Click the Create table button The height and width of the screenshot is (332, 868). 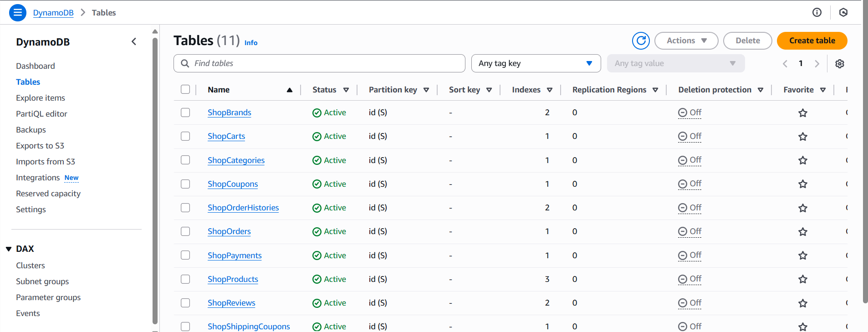(812, 41)
